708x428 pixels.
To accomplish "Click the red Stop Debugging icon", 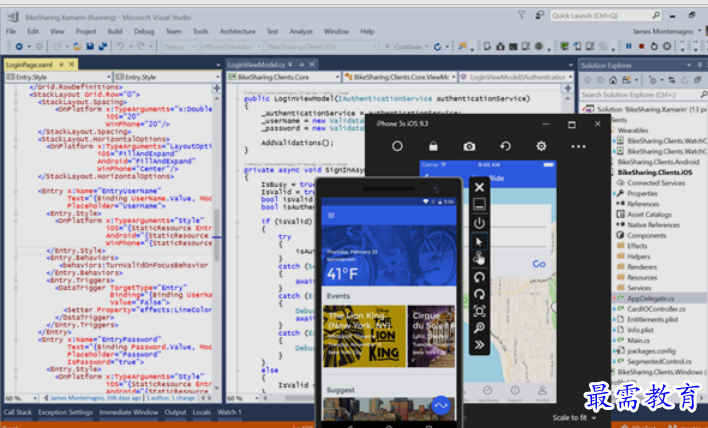I will [x=641, y=46].
